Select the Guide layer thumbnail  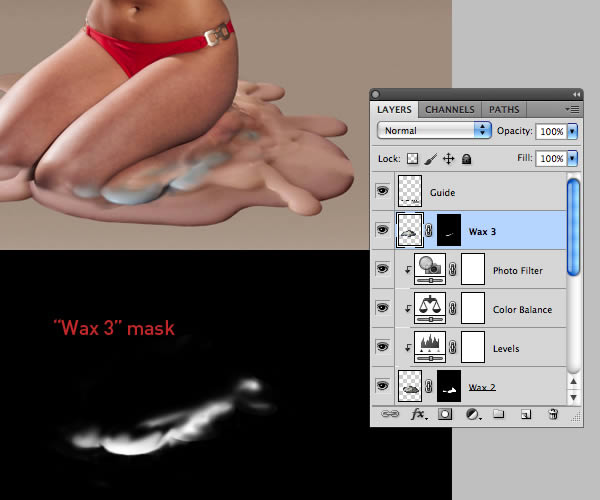[410, 191]
